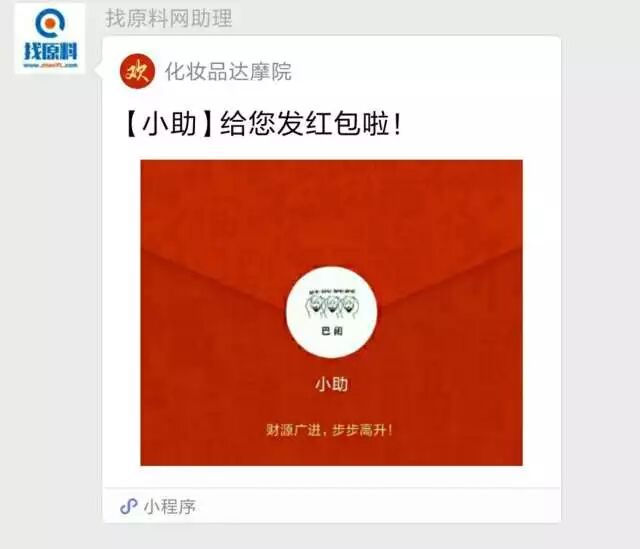The width and height of the screenshot is (640, 549).
Task: Tap the round white sticker on the envelope
Action: pos(331,313)
